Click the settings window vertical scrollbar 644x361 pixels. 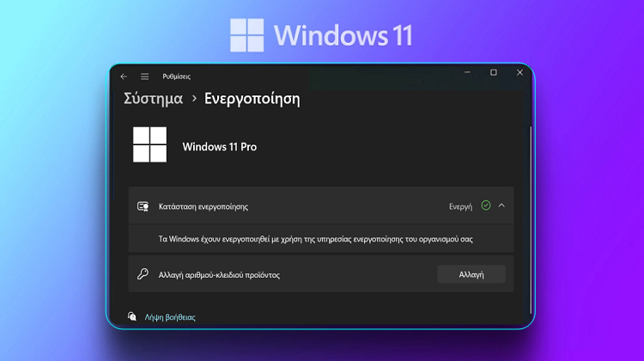coord(531,220)
